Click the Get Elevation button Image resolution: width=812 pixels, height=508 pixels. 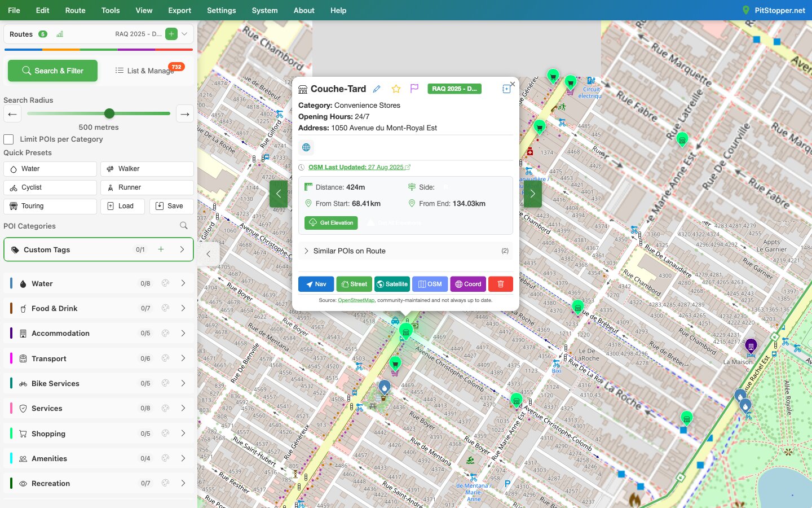[331, 223]
